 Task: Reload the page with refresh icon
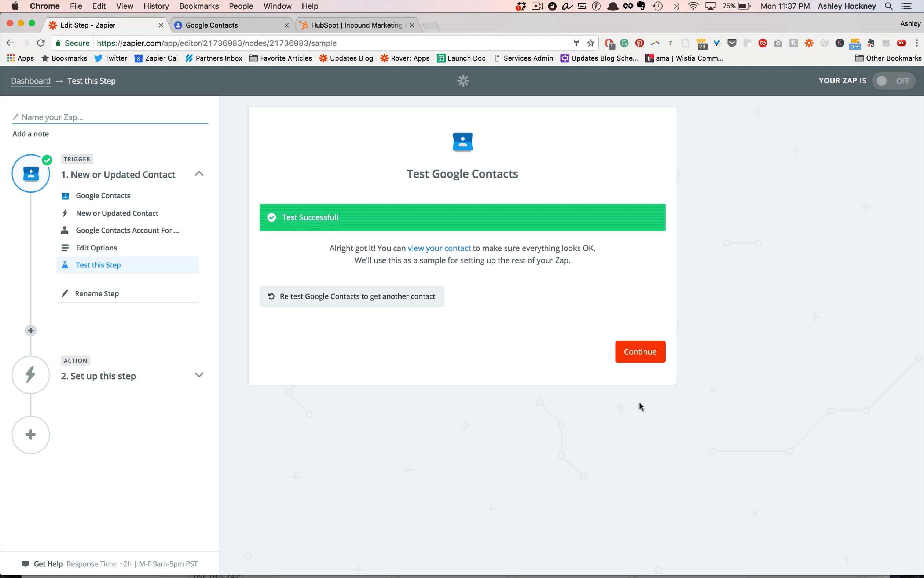click(x=41, y=43)
